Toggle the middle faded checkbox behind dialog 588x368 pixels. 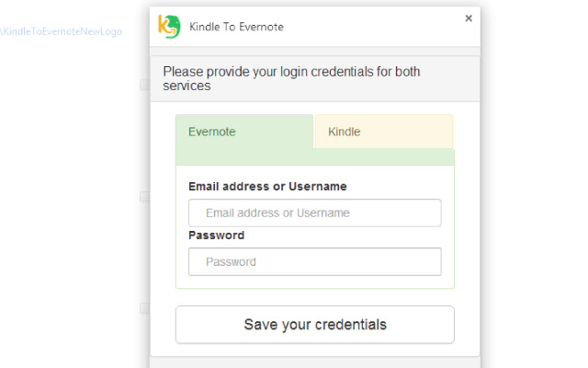(x=144, y=197)
